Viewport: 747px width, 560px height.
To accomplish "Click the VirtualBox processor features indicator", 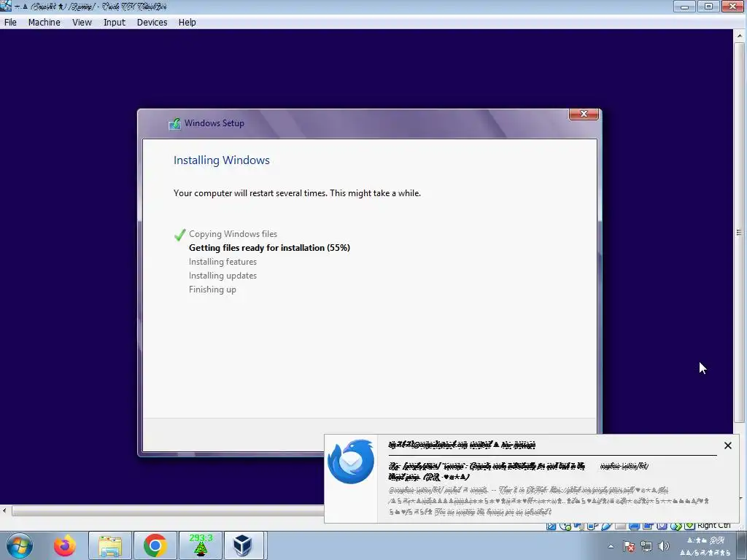I will 662,525.
